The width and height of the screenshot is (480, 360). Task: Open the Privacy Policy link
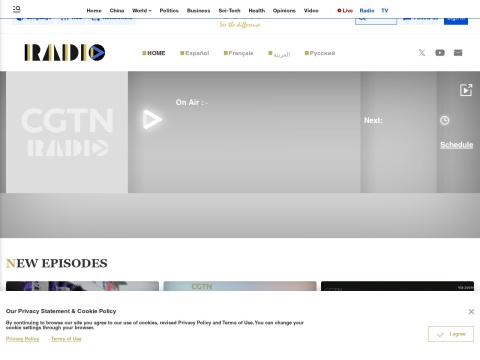(x=22, y=339)
